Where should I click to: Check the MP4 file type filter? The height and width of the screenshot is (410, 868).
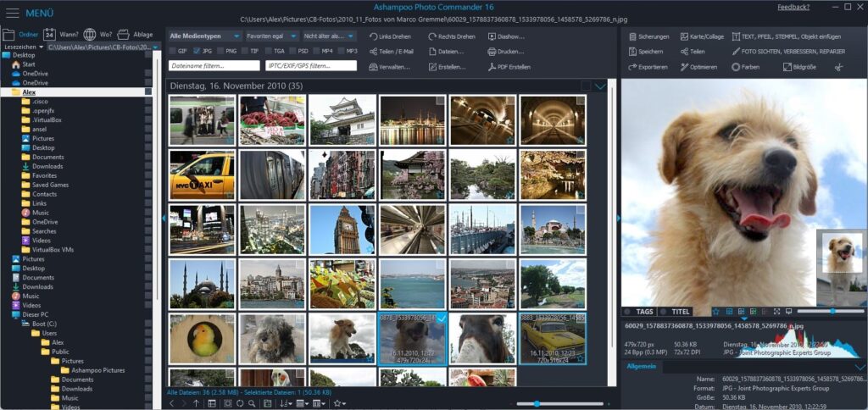(317, 51)
